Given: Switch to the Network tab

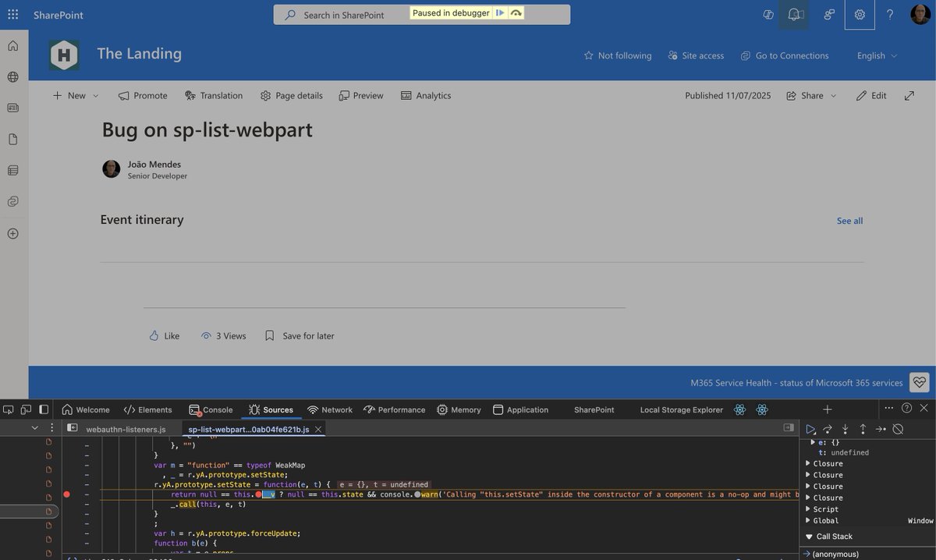Looking at the screenshot, I should [329, 409].
